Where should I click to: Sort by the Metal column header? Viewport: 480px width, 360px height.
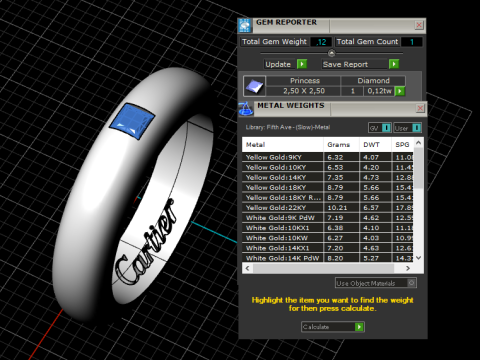(x=283, y=145)
